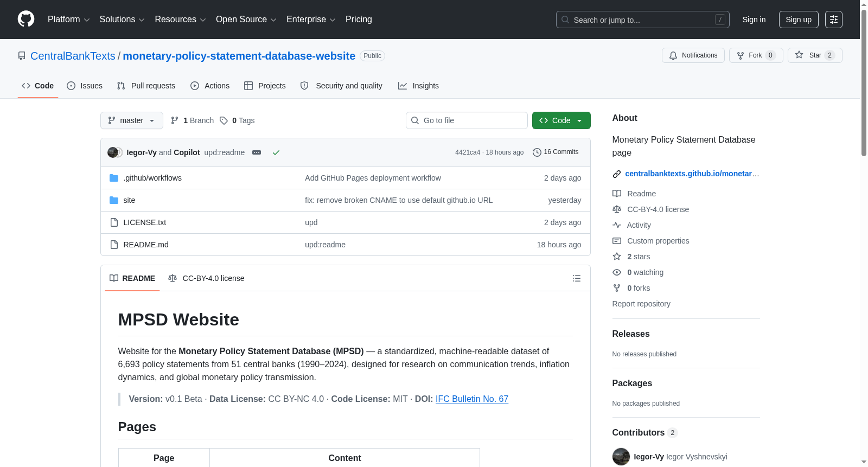Open commit 4421ca4
This screenshot has height=467, width=868.
(468, 152)
